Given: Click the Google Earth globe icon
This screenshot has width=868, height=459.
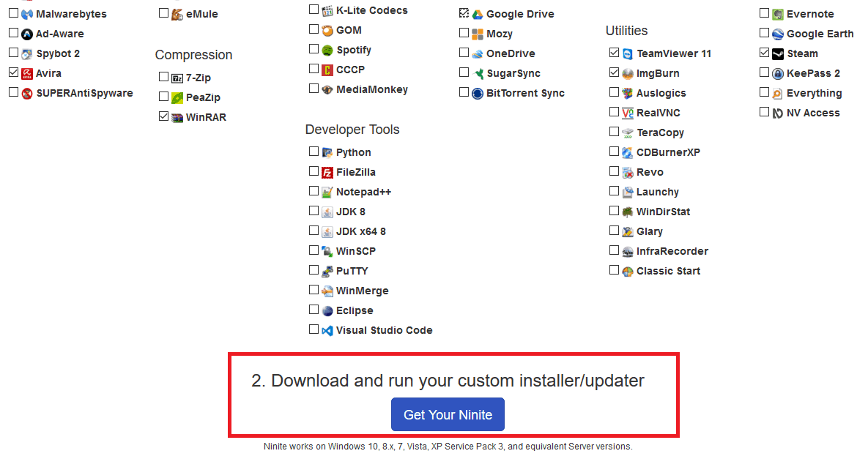Looking at the screenshot, I should click(x=778, y=34).
